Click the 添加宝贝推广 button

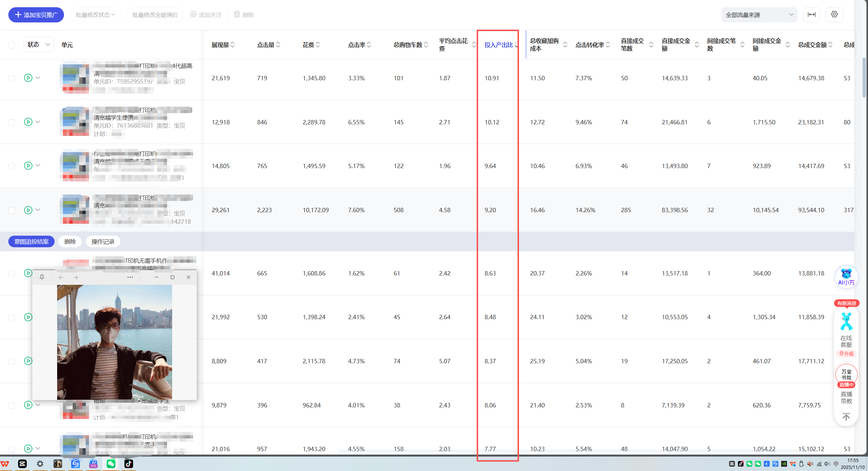(36, 15)
